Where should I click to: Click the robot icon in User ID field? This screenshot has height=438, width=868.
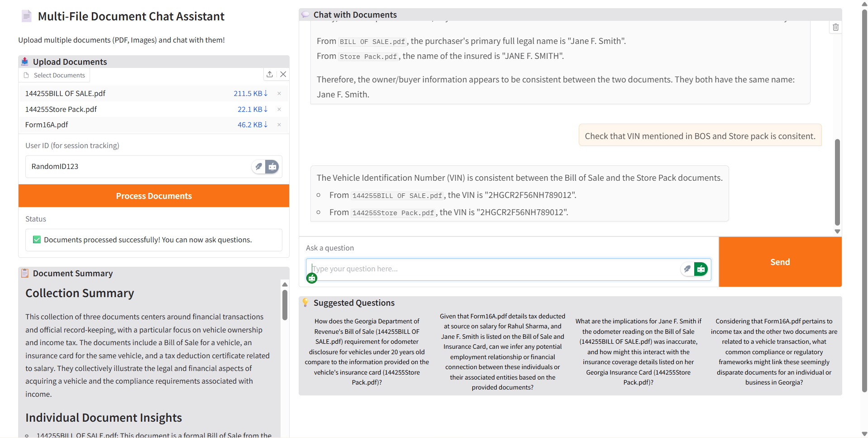pyautogui.click(x=272, y=167)
